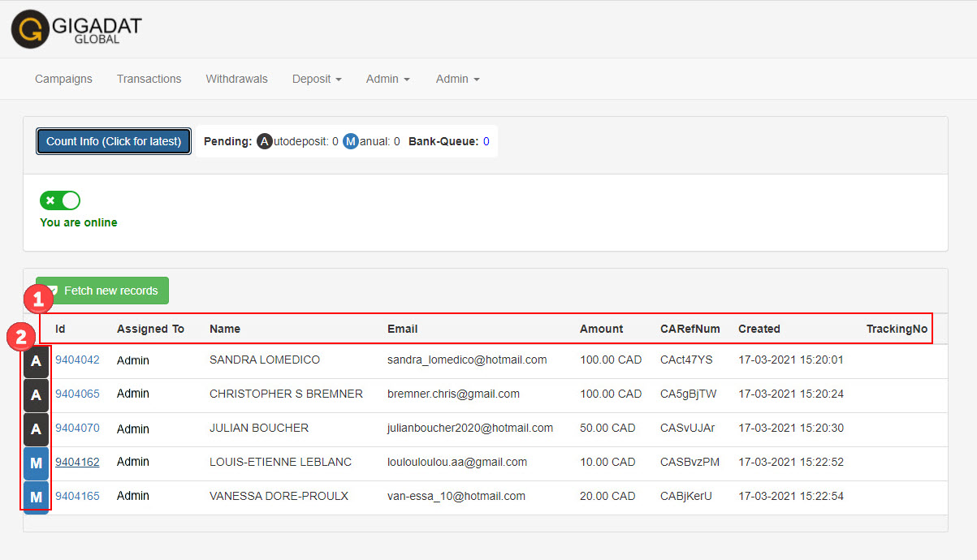Click the A badge for row 9404065

[x=36, y=395]
